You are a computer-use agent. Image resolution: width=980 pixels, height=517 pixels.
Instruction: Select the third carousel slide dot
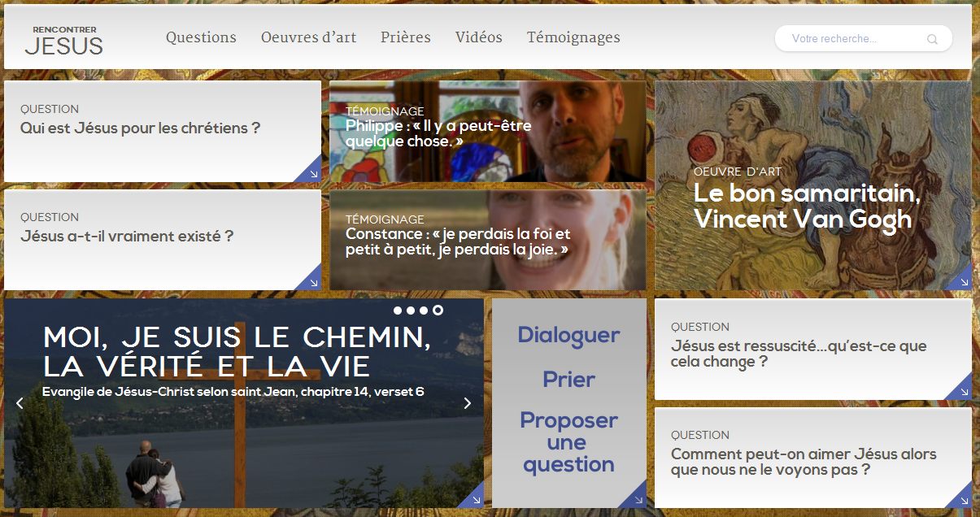(424, 311)
